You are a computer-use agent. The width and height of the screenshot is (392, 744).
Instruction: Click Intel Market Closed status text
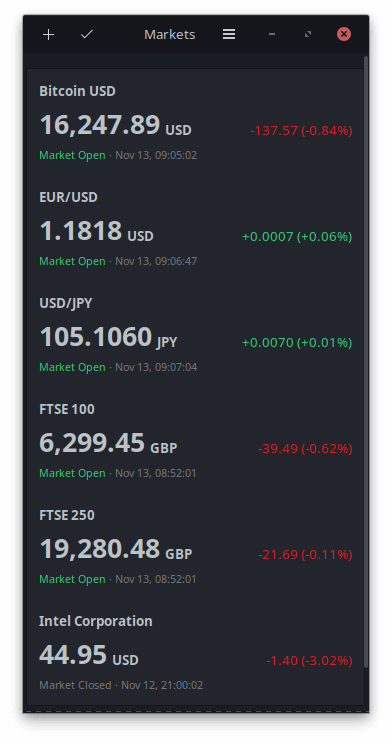coord(75,685)
